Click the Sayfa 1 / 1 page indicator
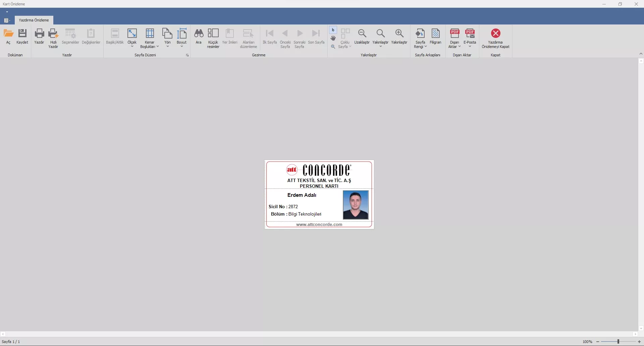The width and height of the screenshot is (644, 346). [11, 342]
